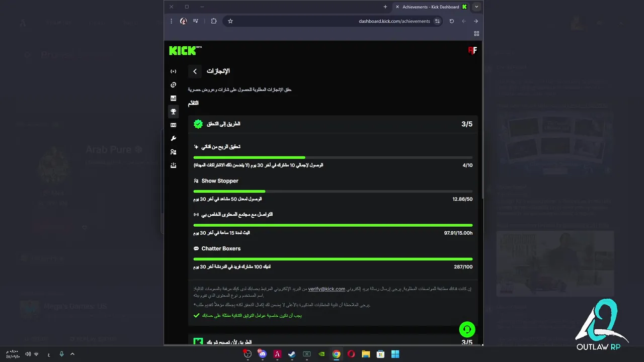Open site information icon in address bar
This screenshot has height=362, width=644.
[437, 21]
